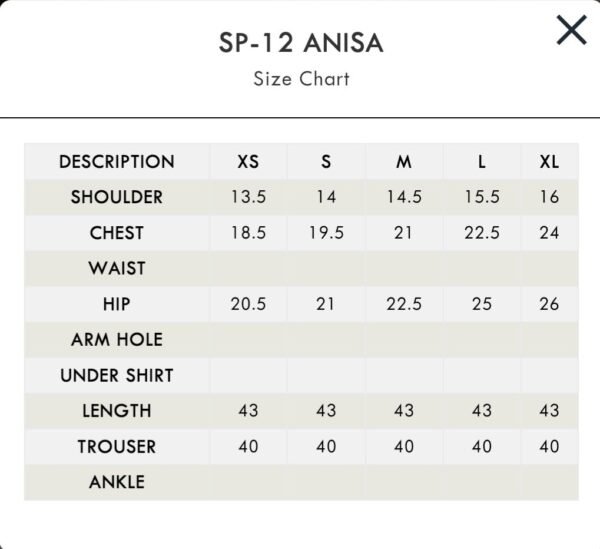Screen dimensions: 600x549
Task: Click the L chest value 22.5
Action: (482, 233)
